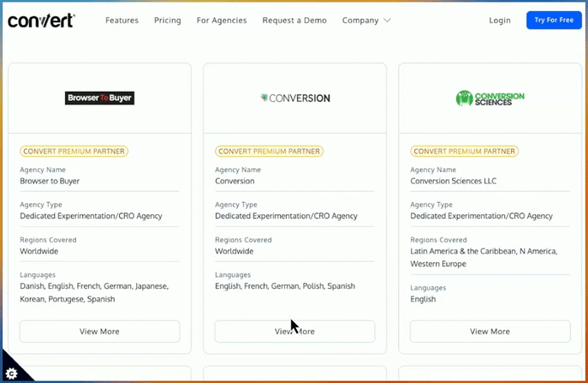The image size is (588, 383).
Task: Open the settings gear in bottom-left corner
Action: [12, 373]
